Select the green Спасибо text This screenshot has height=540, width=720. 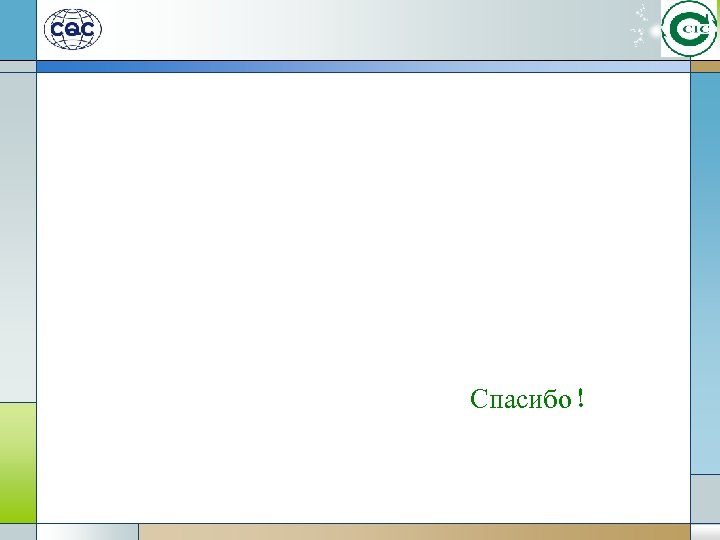tap(521, 399)
